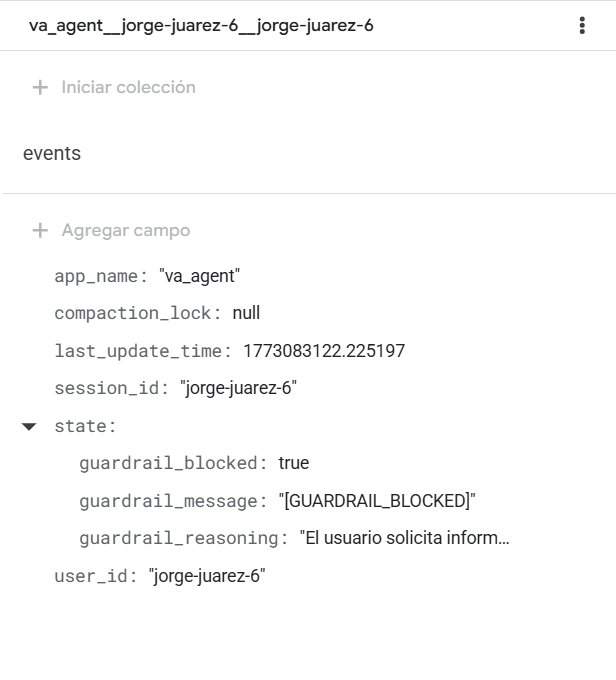This screenshot has height=680, width=616.
Task: Click the last_update_time field name
Action: pos(143,351)
